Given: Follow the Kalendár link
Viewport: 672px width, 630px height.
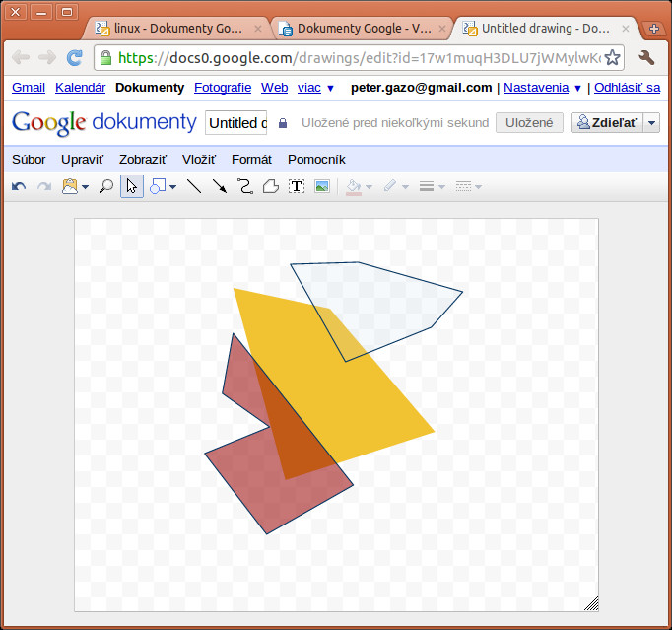Looking at the screenshot, I should click(80, 88).
